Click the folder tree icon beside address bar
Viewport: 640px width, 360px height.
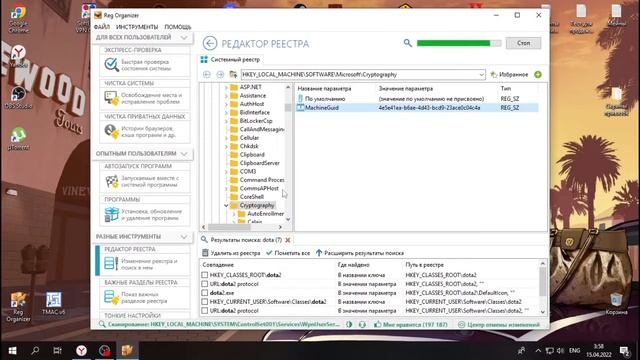(233, 75)
